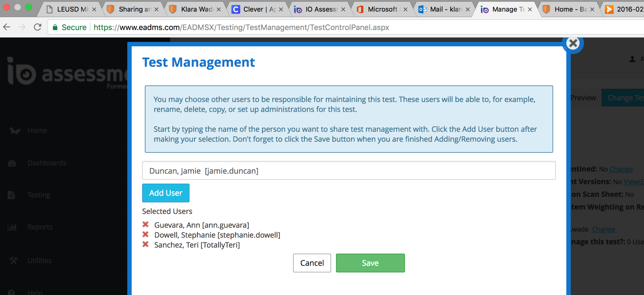
Task: Click the browser reload icon
Action: 38,27
